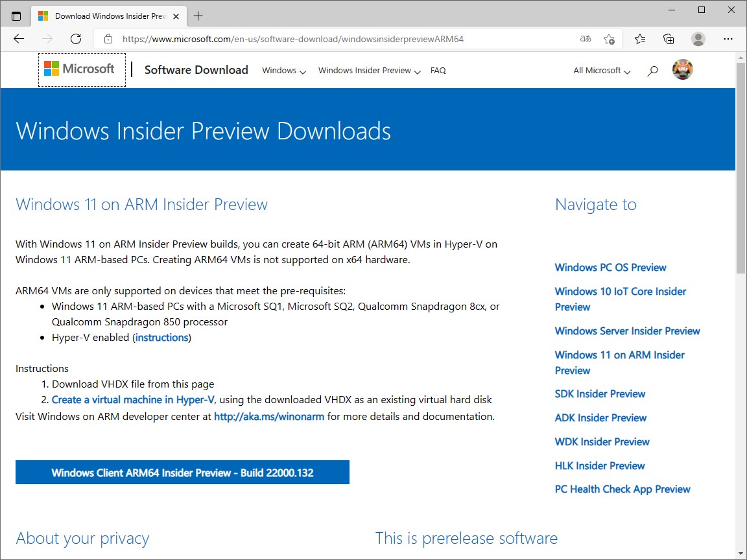Open Create a virtual machine in Hyper-V

pos(133,400)
